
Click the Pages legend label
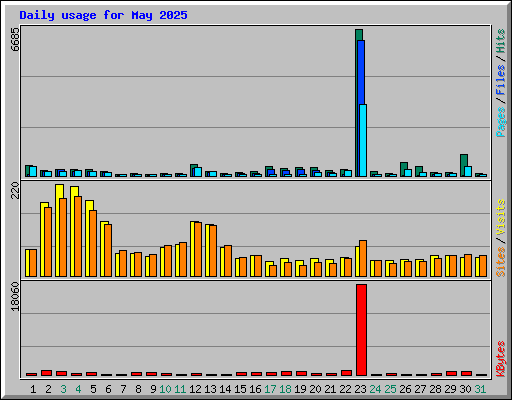[x=500, y=122]
